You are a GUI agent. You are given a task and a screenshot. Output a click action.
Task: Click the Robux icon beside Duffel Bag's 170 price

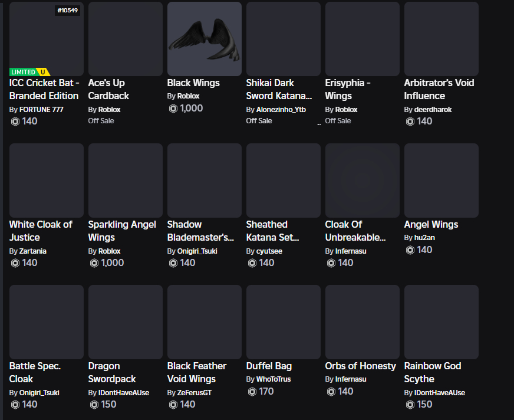pos(252,392)
